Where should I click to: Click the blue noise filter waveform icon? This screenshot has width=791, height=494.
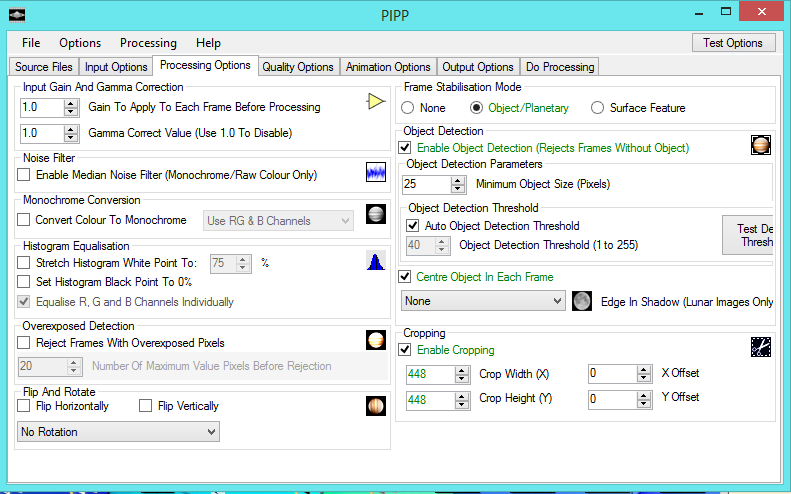[x=376, y=172]
